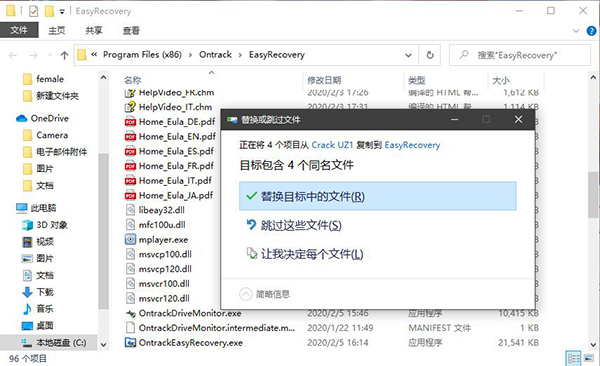Sort by 类型 column header

pos(416,80)
